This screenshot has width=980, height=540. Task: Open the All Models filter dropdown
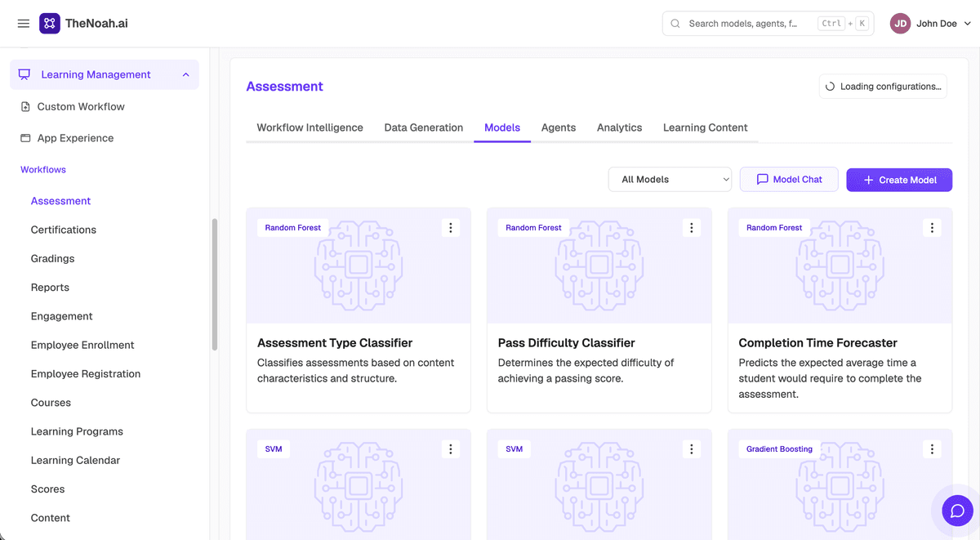pos(670,180)
